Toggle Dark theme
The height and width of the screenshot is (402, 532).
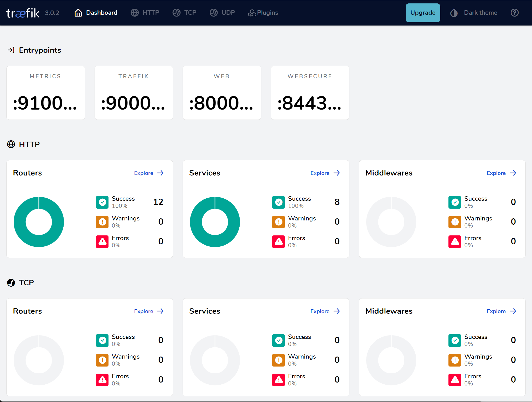pyautogui.click(x=473, y=13)
